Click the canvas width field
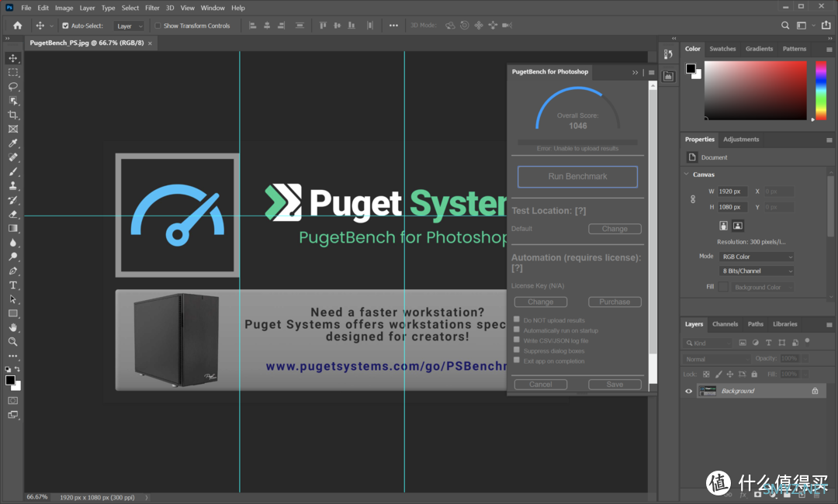 732,192
